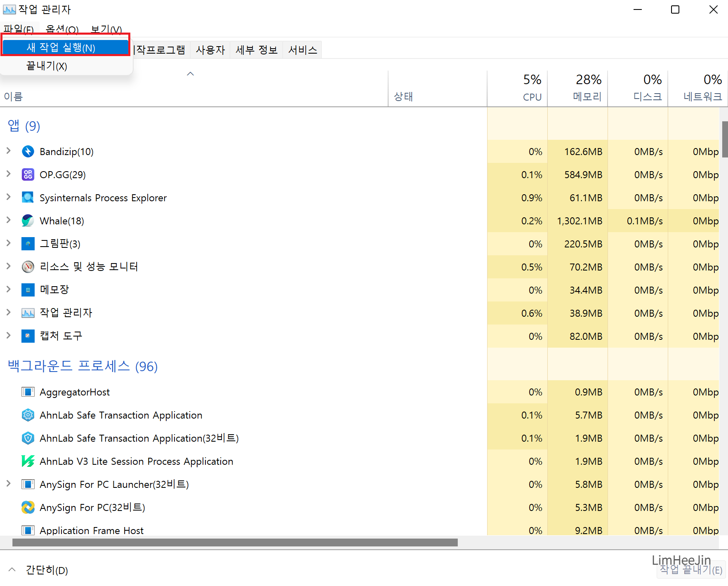The width and height of the screenshot is (728, 586).
Task: Select the 백그라운드 프로세스 (96) group header
Action: [82, 366]
